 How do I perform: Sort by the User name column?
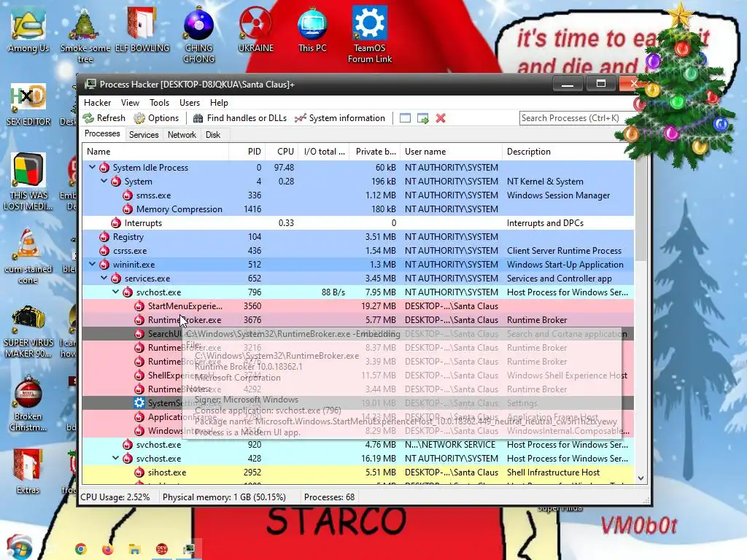pos(451,152)
